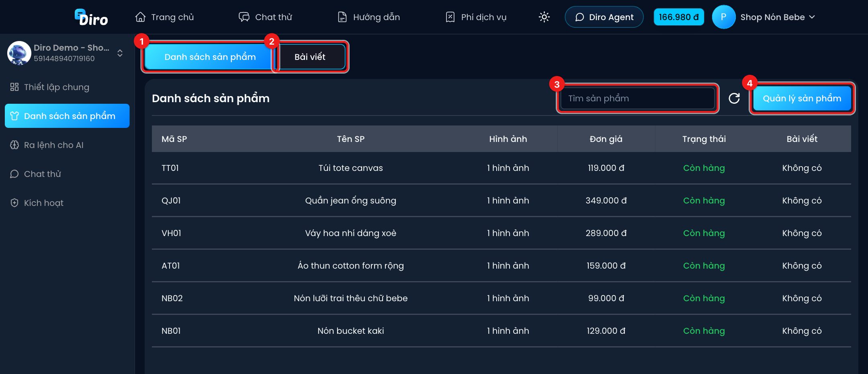The height and width of the screenshot is (374, 868).
Task: Click product code QJ01
Action: point(171,200)
